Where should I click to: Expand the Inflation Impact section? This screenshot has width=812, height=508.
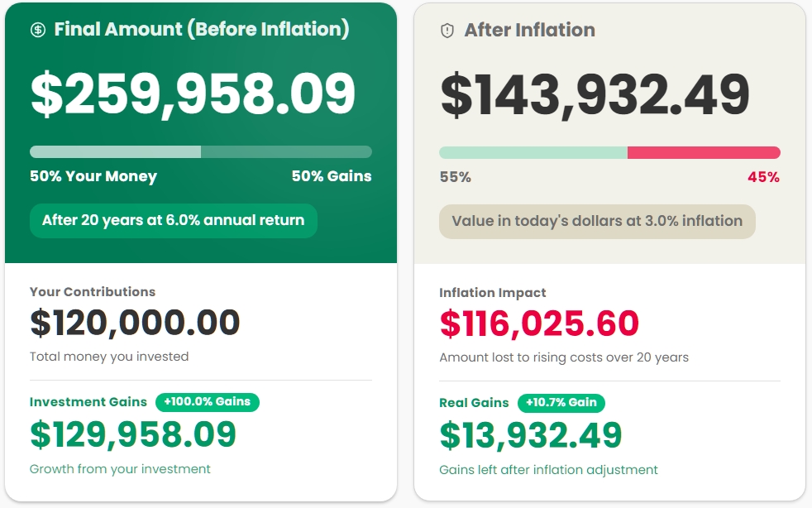pos(491,292)
